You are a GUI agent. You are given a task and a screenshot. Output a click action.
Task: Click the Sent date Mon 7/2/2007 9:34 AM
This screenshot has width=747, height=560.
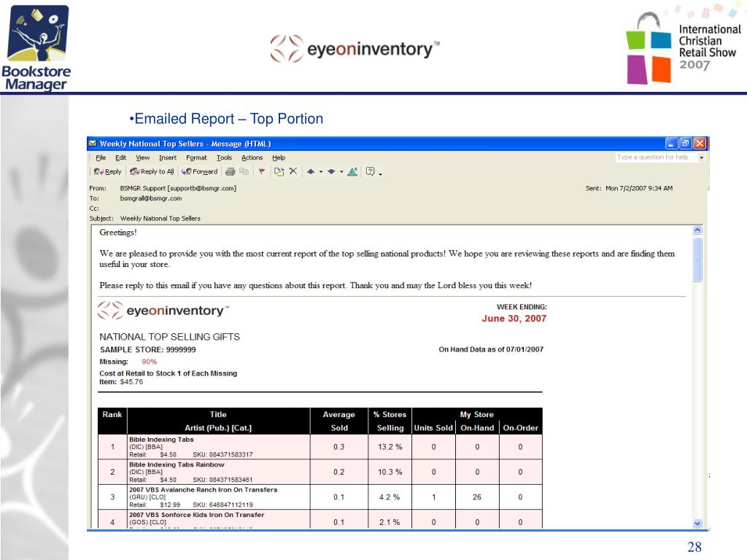(639, 188)
